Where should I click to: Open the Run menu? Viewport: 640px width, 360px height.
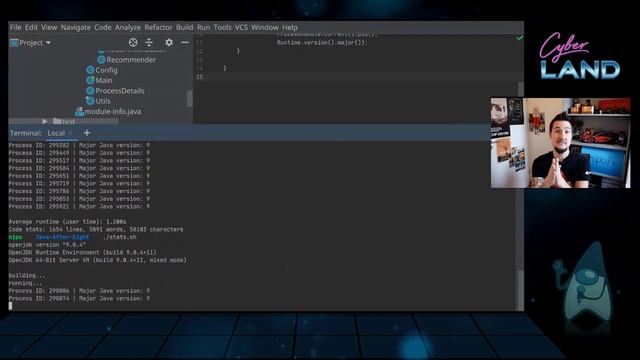click(x=203, y=27)
